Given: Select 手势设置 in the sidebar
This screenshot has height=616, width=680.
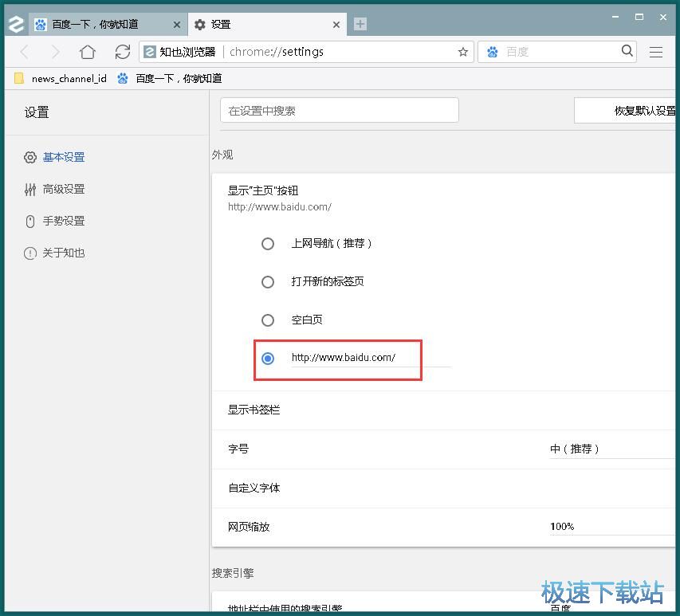Looking at the screenshot, I should [63, 221].
